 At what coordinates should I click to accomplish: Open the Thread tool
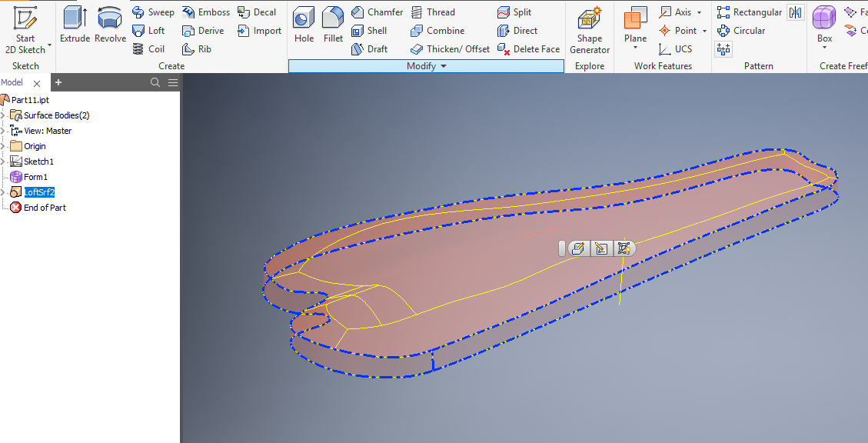434,12
